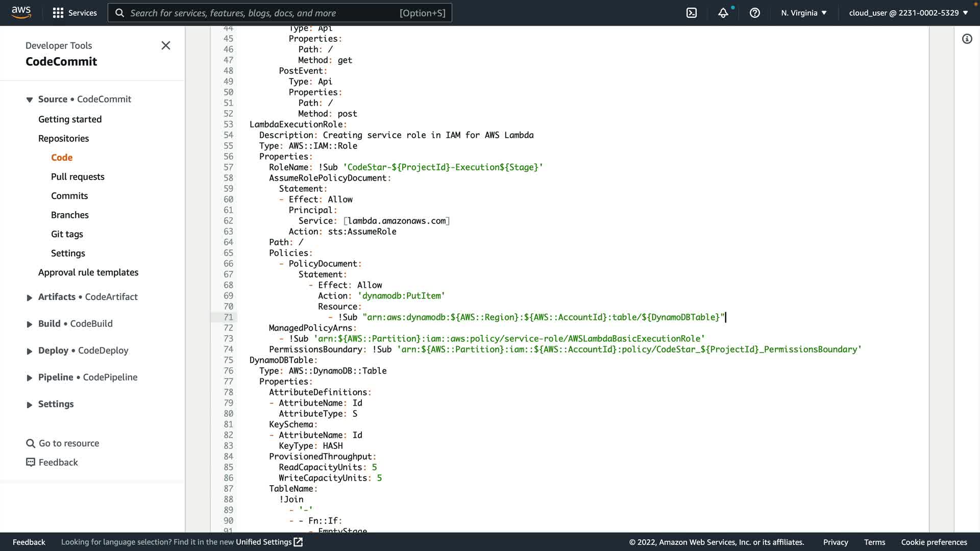
Task: Click the AWS logo home icon
Action: coord(21,12)
